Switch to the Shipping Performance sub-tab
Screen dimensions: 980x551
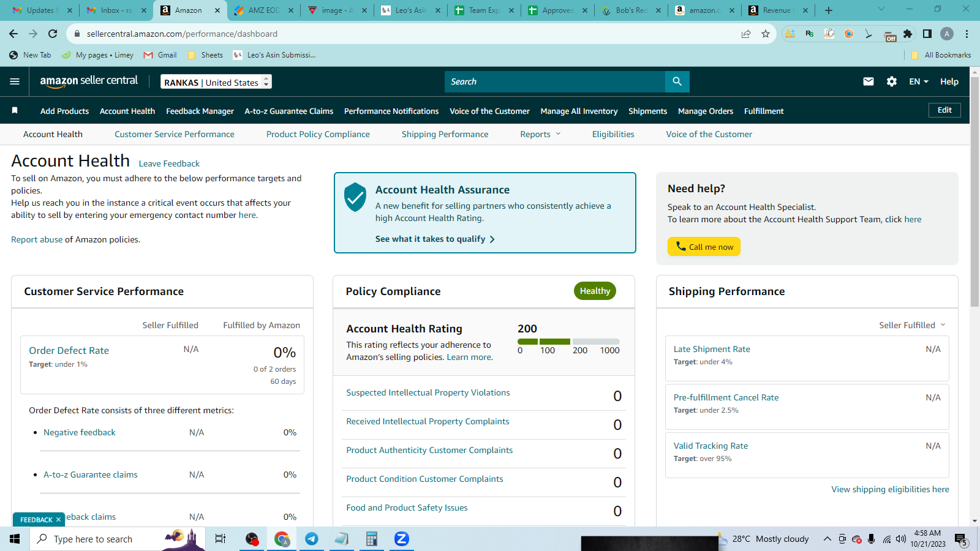coord(445,134)
